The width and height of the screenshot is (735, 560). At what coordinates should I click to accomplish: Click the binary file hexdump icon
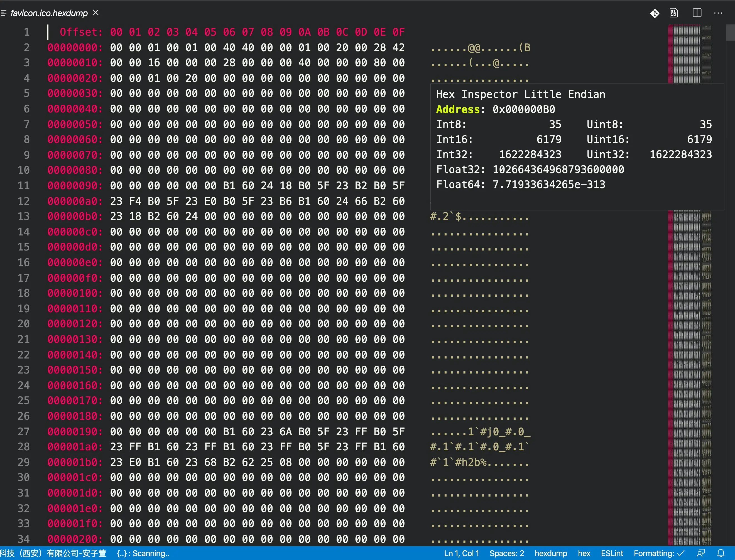coord(674,13)
